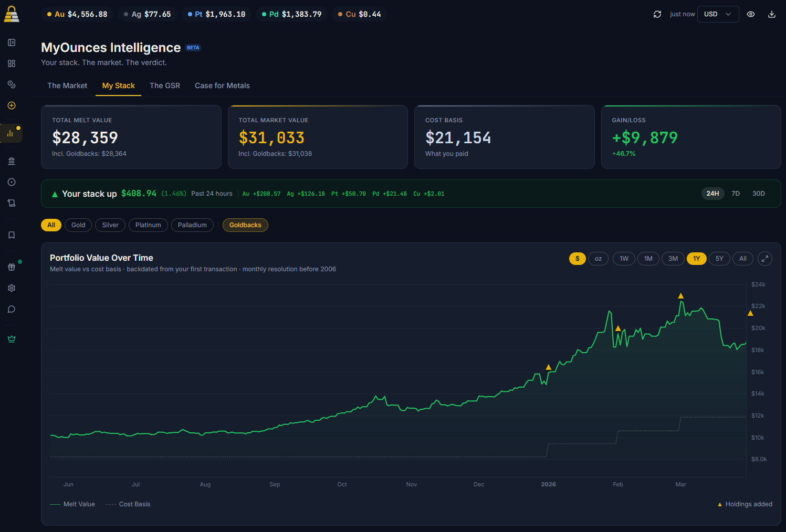This screenshot has width=786, height=532.
Task: Open the scroll document sidebar icon
Action: [12, 203]
